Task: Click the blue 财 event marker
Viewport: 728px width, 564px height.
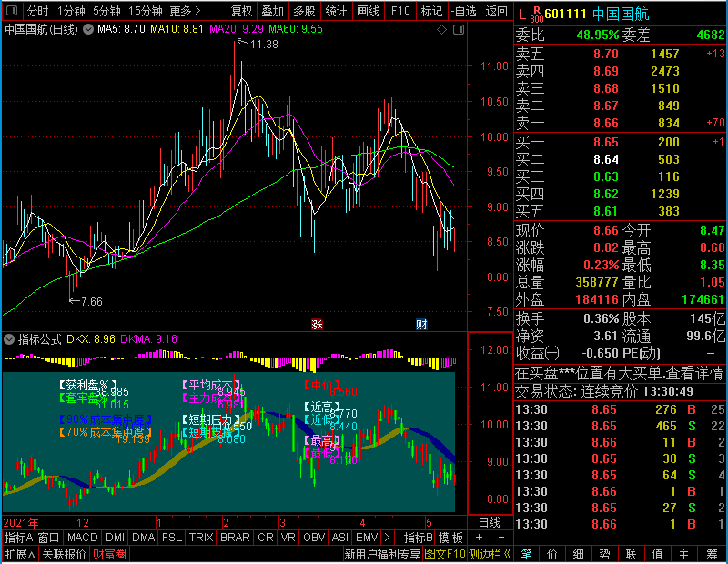Action: [x=421, y=325]
